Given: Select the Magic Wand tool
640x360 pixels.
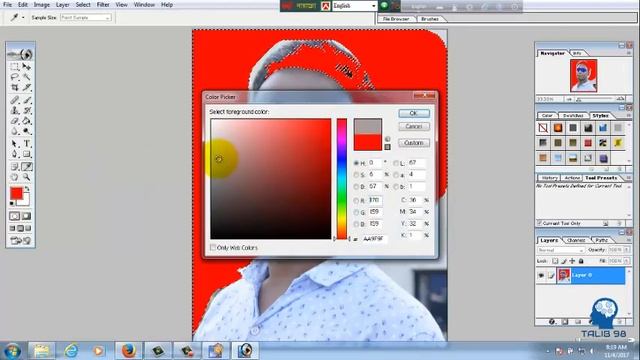Looking at the screenshot, I should 27,77.
